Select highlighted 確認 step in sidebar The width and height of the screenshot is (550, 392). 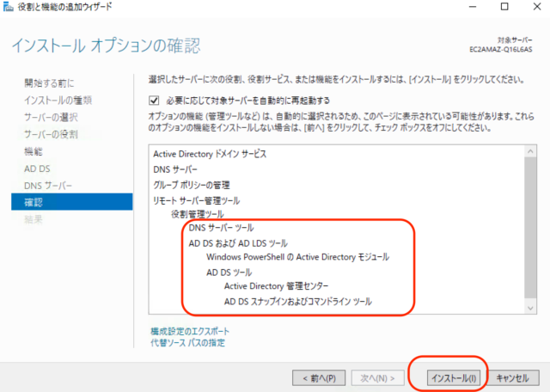coord(72,202)
